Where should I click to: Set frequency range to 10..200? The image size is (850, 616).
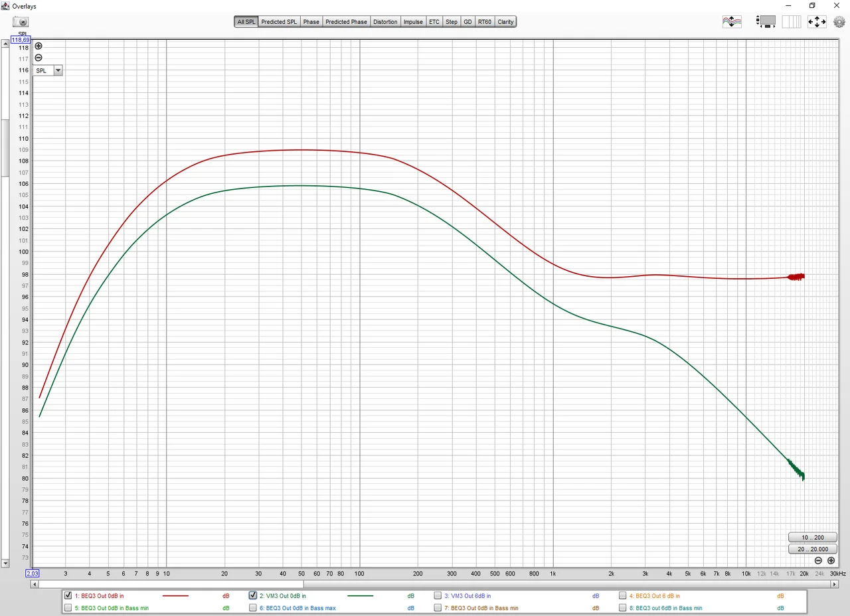click(x=813, y=537)
